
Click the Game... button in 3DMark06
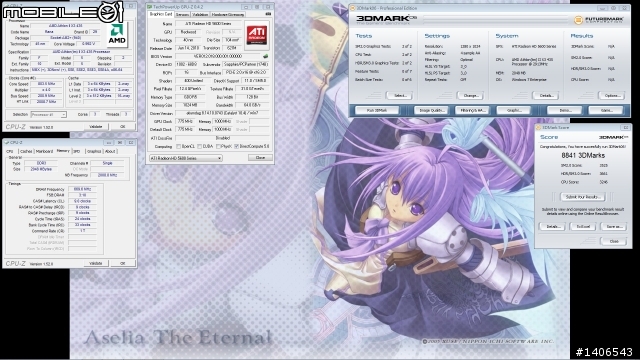click(x=606, y=110)
